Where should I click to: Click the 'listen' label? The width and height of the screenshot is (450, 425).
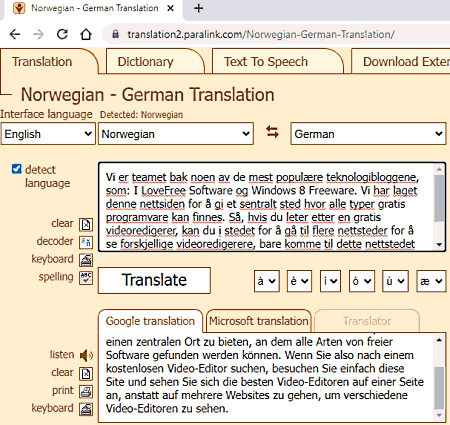62,354
